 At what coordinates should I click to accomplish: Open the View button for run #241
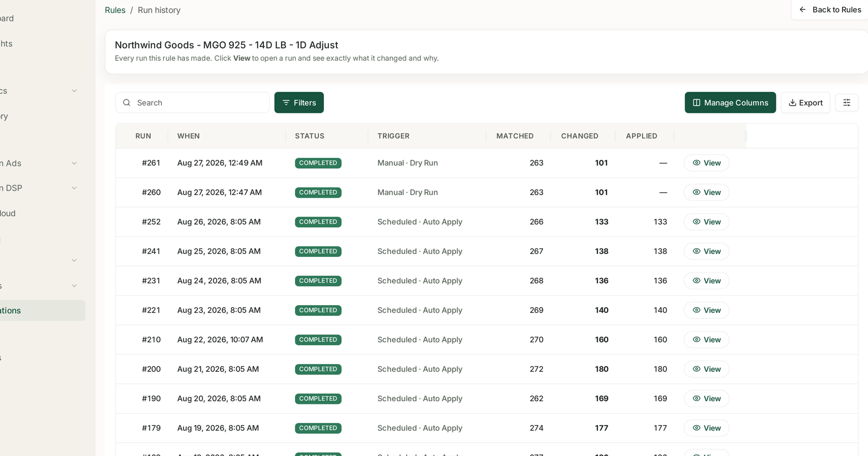click(x=706, y=251)
